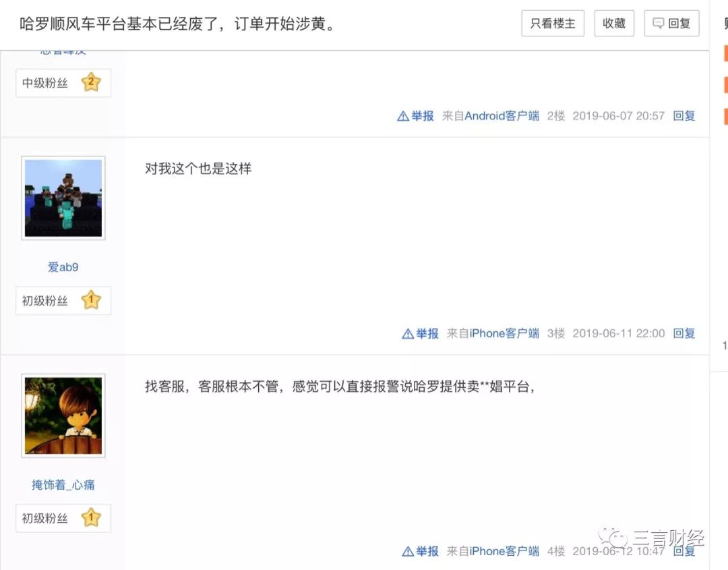This screenshot has width=728, height=570.
Task: Open the iPhone客户端 link on 3楼
Action: click(504, 333)
